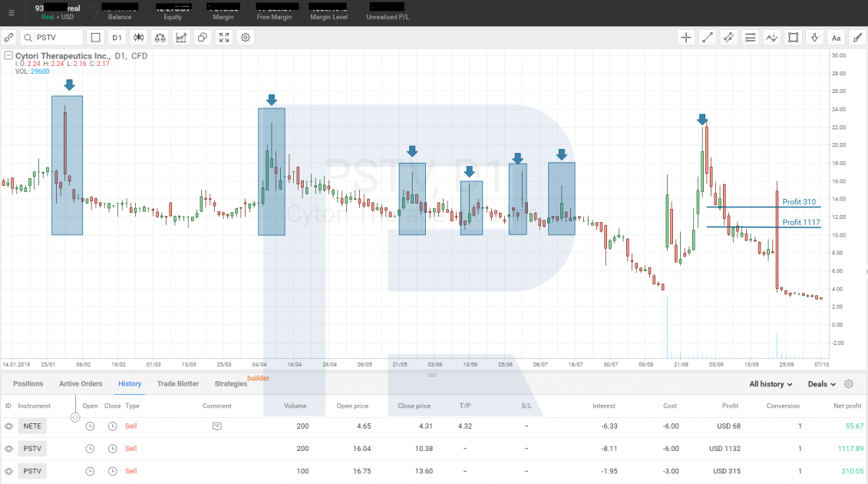Collapse the Cytori Therapeutics chart legend

(x=8, y=55)
